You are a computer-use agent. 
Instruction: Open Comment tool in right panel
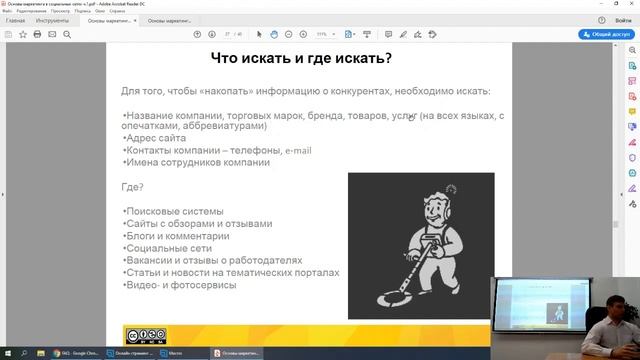click(x=632, y=111)
